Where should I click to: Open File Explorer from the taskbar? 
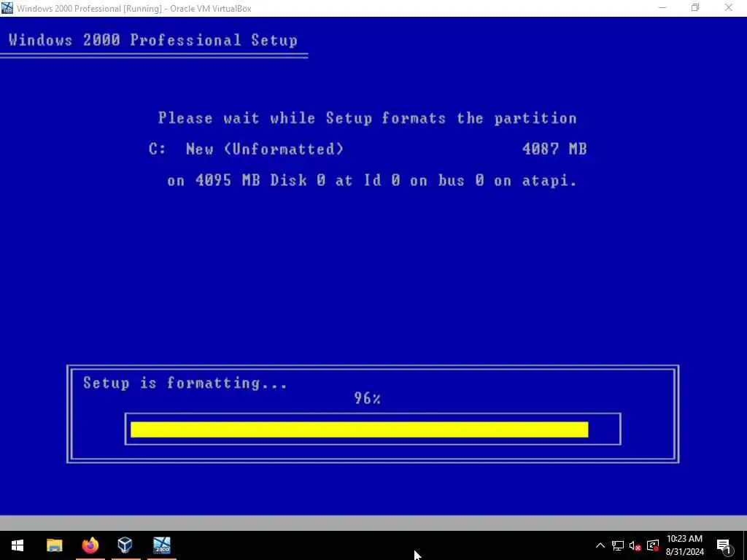click(x=54, y=545)
